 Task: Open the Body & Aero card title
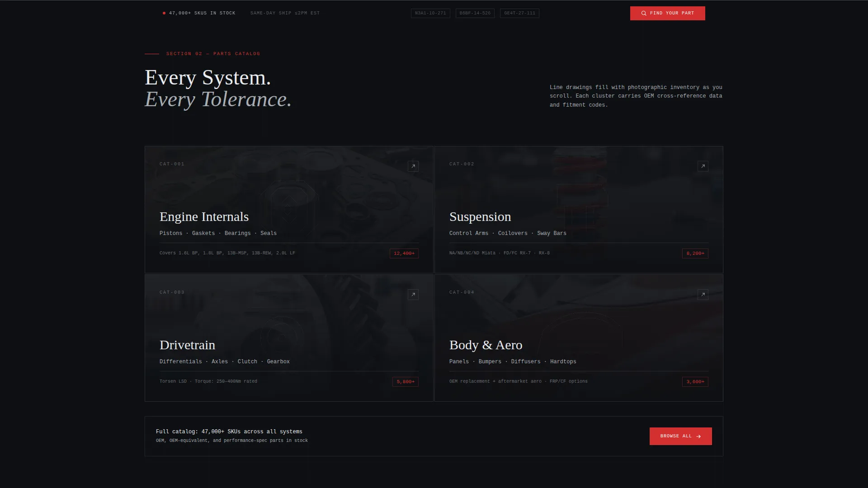click(486, 345)
